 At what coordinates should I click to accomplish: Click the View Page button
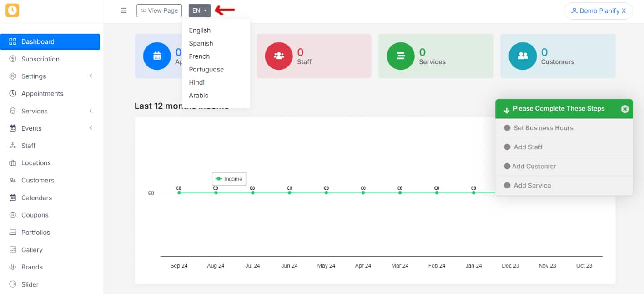159,10
